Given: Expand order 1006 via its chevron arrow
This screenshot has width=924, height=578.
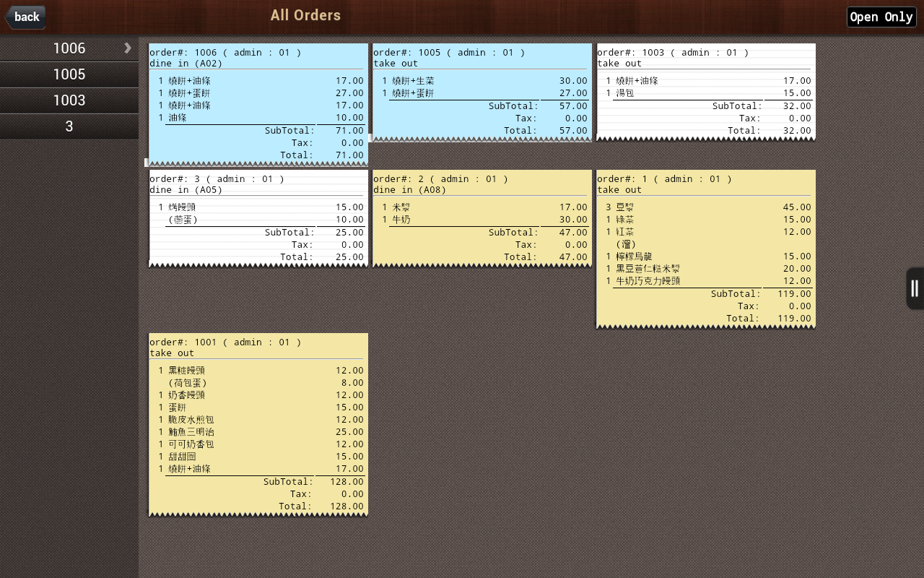Looking at the screenshot, I should (128, 48).
